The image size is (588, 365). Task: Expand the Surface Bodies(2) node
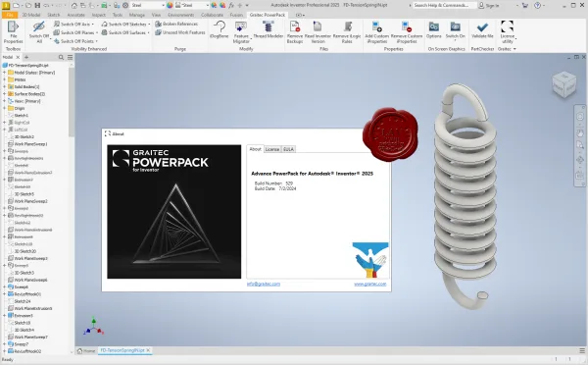(4, 94)
